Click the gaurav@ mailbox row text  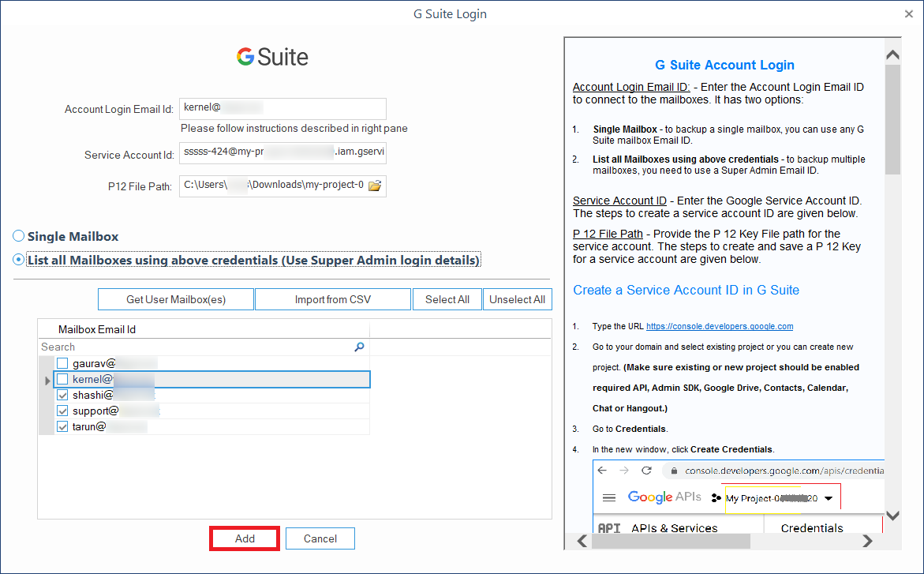[x=94, y=363]
